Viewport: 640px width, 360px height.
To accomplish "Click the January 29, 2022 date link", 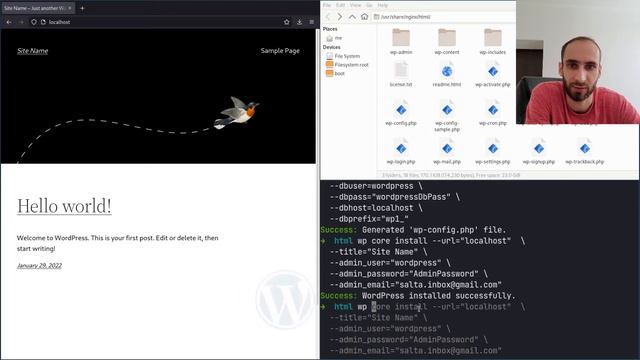I will pos(39,266).
